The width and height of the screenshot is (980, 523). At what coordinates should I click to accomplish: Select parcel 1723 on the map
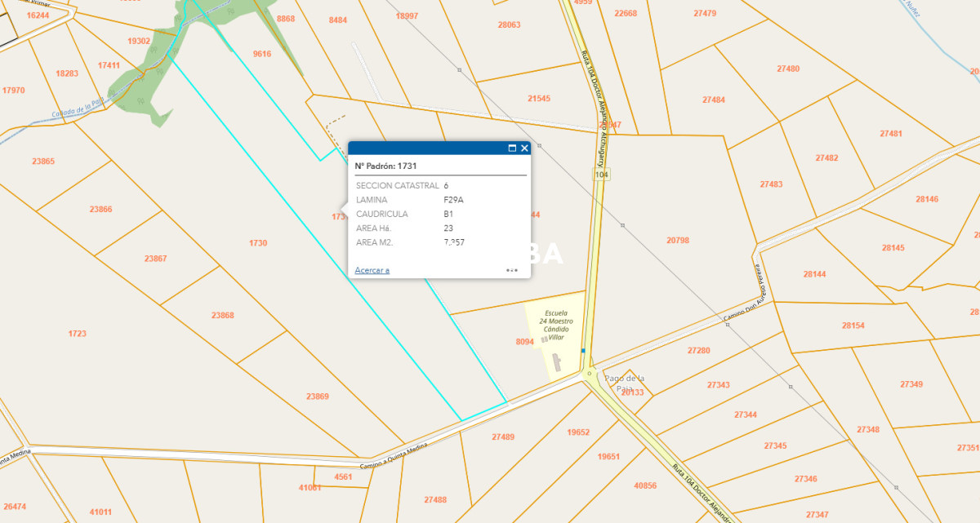[x=78, y=333]
